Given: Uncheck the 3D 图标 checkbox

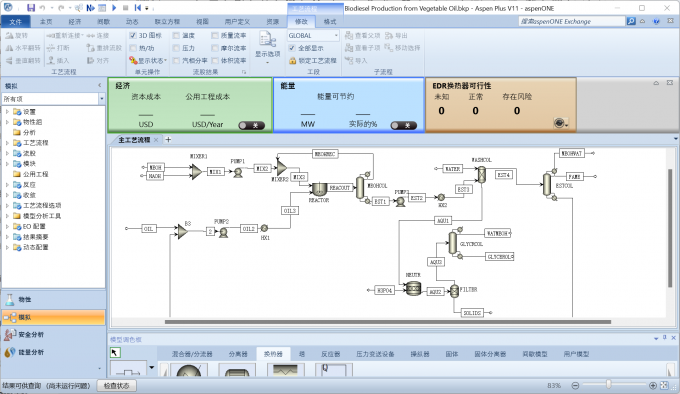Looking at the screenshot, I should pos(133,36).
